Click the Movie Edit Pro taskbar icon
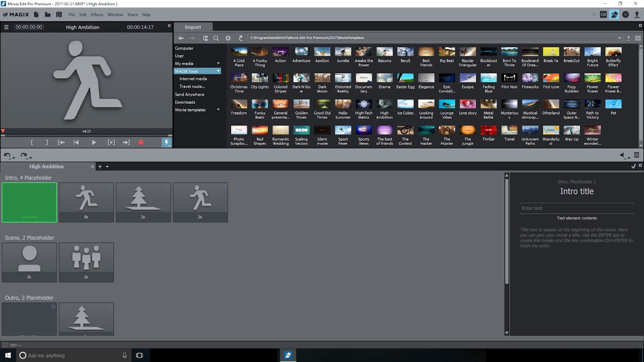This screenshot has height=362, width=644. 288,355
